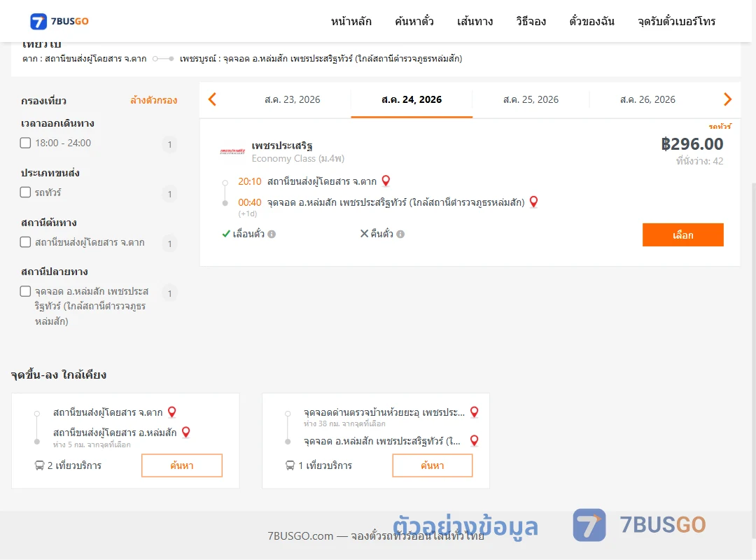The image size is (756, 560).
Task: Tick origin station สถานีขนส่งผู้โดยสาร จ.ตาก filter
Action: pyautogui.click(x=26, y=241)
